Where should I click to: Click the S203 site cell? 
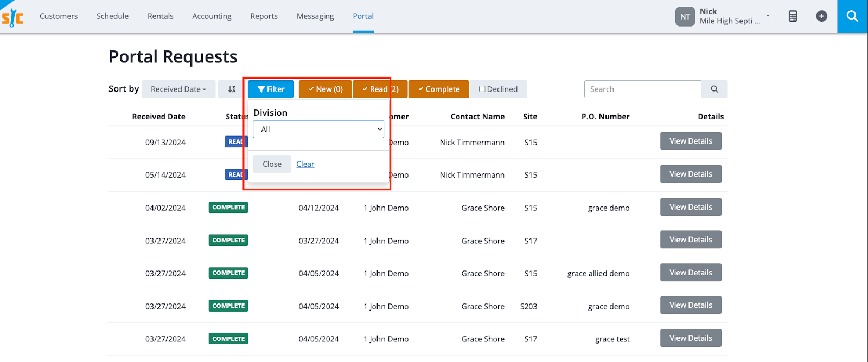528,307
